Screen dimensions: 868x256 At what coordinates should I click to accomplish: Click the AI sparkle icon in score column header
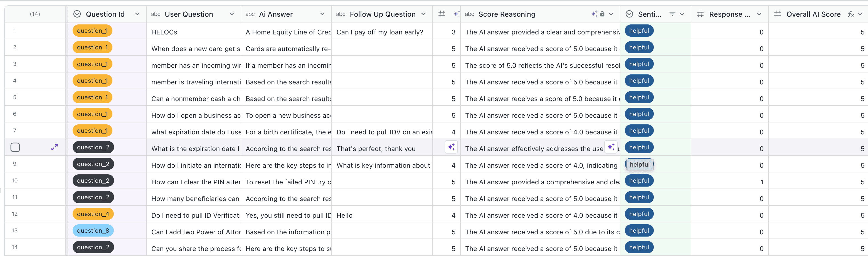[x=457, y=14]
